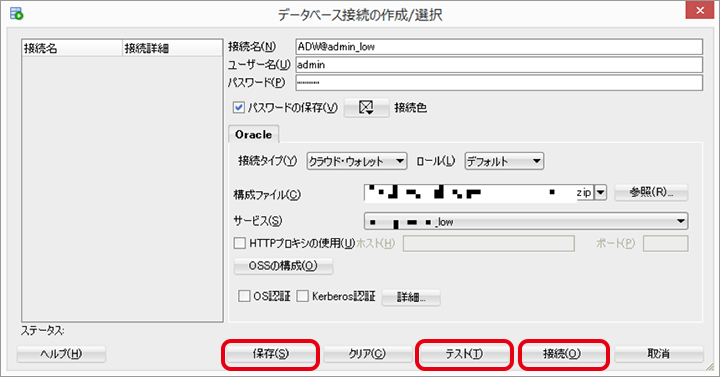Open the 接続タイプ dropdown
720x377 pixels.
click(357, 161)
